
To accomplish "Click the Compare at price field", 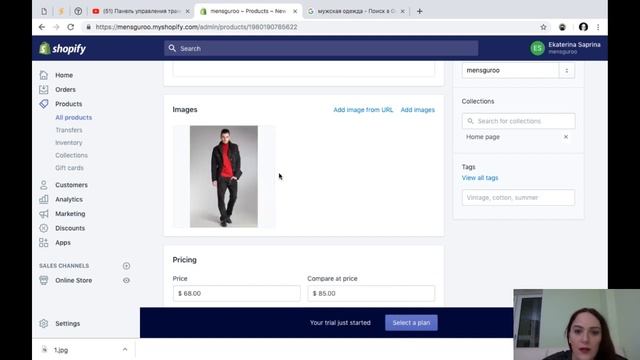I will pos(371,293).
